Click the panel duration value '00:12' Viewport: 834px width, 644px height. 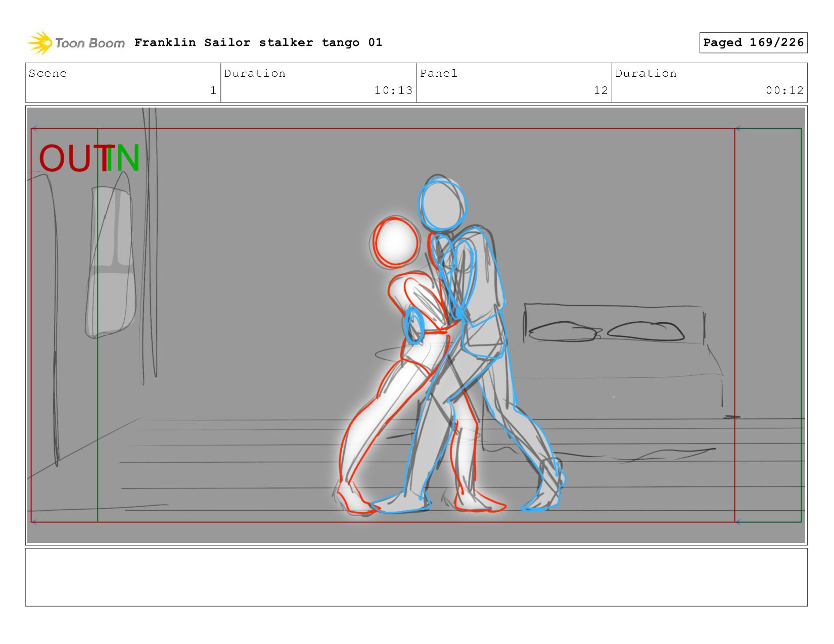[784, 90]
